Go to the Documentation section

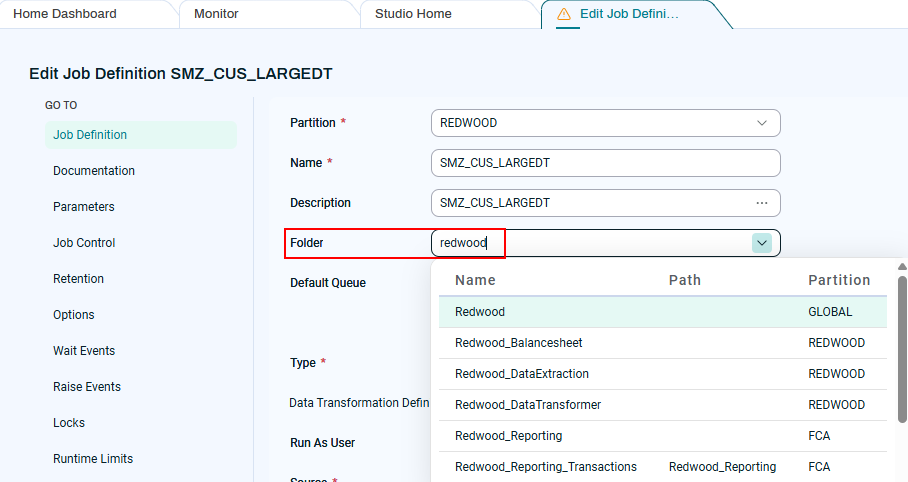pyautogui.click(x=94, y=171)
